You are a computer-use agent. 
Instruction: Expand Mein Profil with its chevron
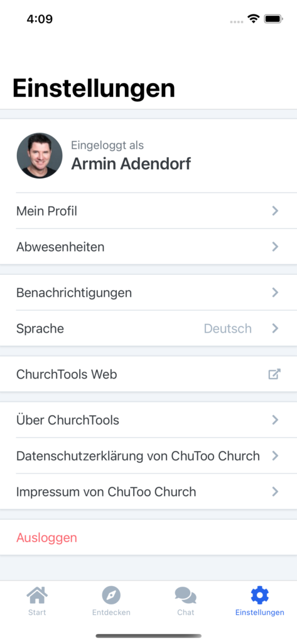coord(275,211)
